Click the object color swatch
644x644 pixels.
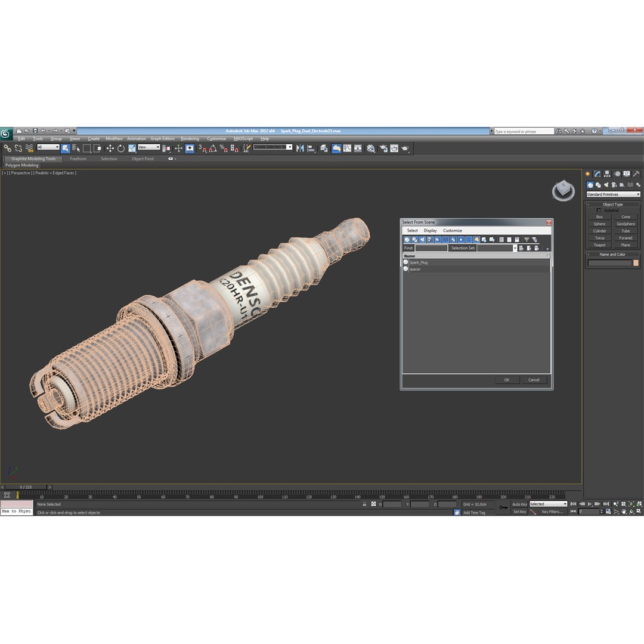(636, 263)
